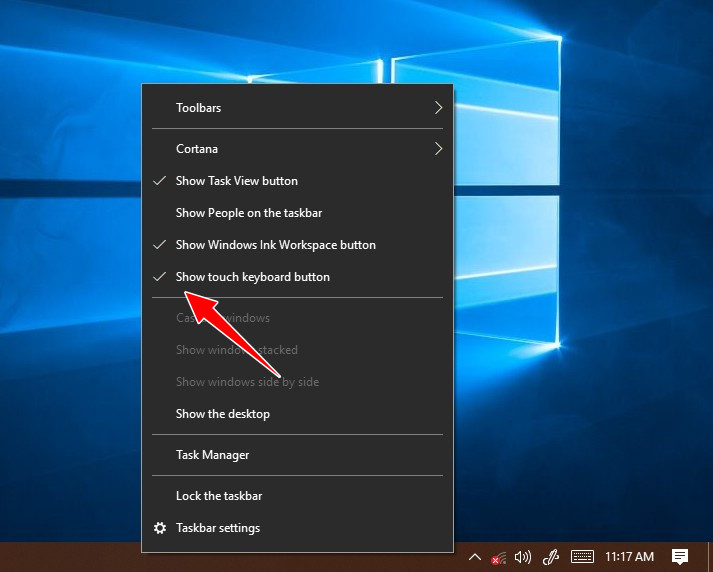Click the disconnected network icon
Image resolution: width=713 pixels, height=572 pixels.
pos(498,557)
